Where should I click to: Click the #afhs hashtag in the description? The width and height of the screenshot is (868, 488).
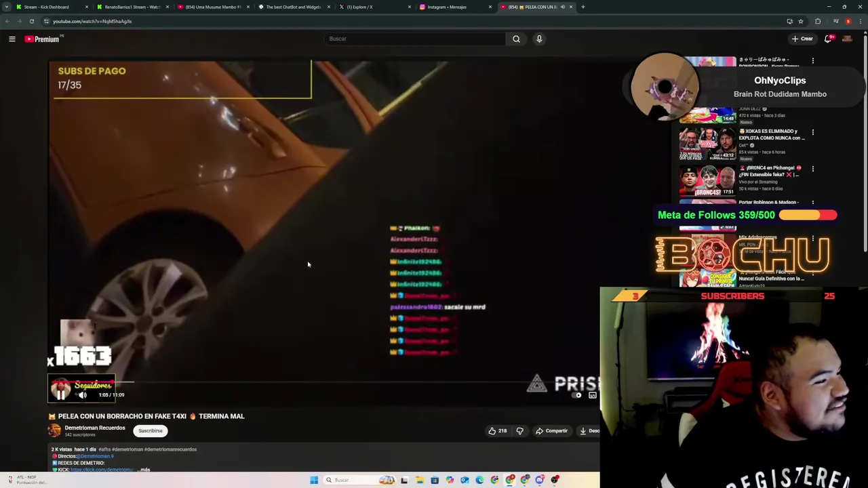click(104, 449)
